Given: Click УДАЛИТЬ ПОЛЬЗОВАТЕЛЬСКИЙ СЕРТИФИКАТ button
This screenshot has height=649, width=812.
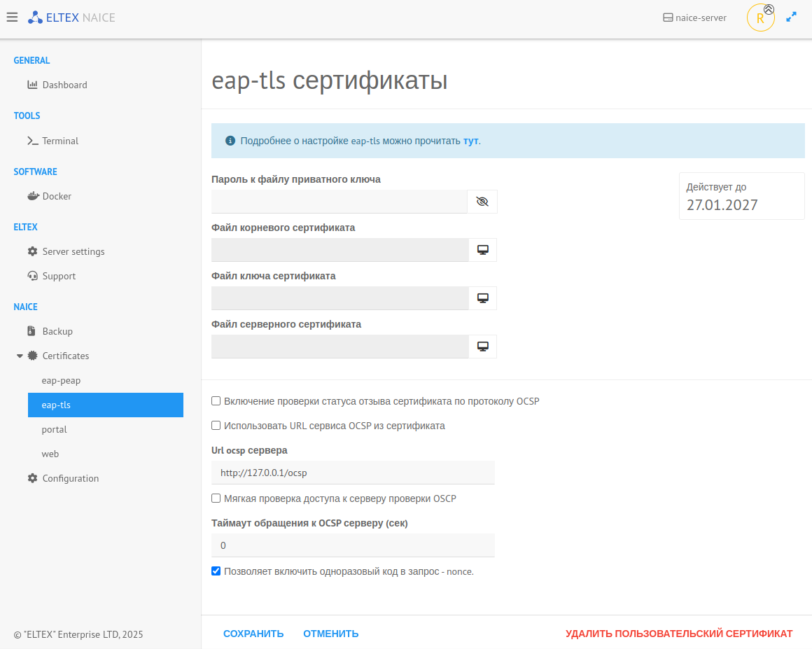Looking at the screenshot, I should click(679, 634).
